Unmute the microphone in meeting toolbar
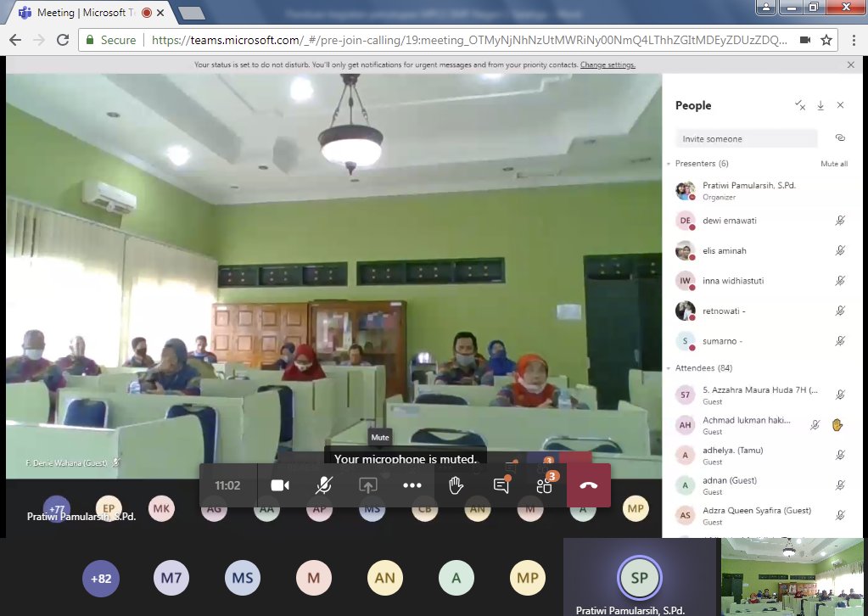The width and height of the screenshot is (868, 616). [x=323, y=485]
